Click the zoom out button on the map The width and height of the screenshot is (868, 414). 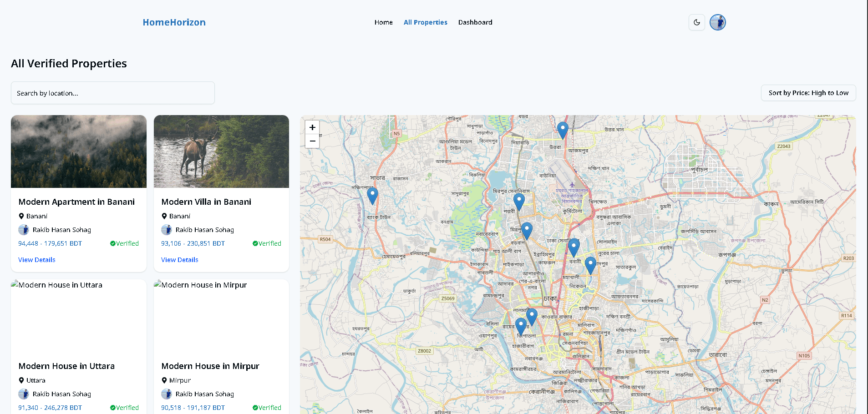click(x=312, y=141)
